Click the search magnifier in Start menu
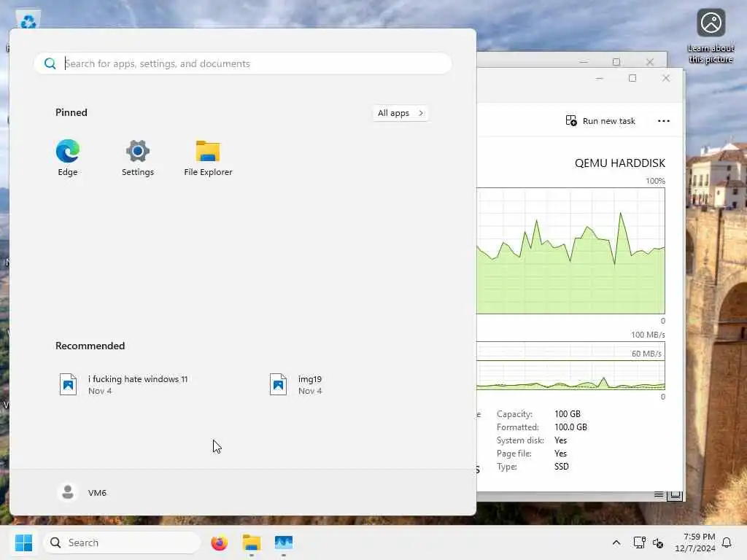Viewport: 747px width, 560px height. point(50,63)
